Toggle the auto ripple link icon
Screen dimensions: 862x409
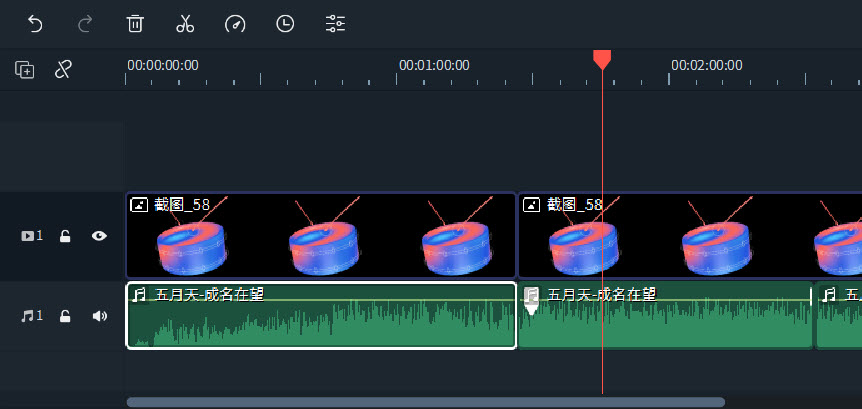click(x=63, y=70)
